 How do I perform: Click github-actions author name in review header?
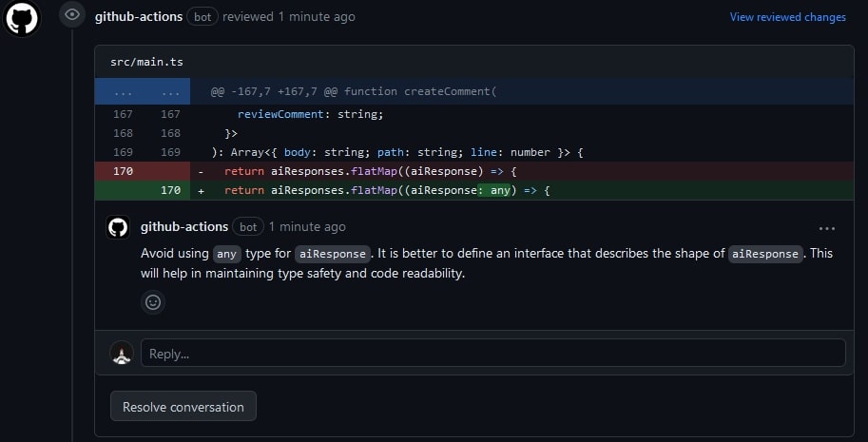pyautogui.click(x=139, y=17)
